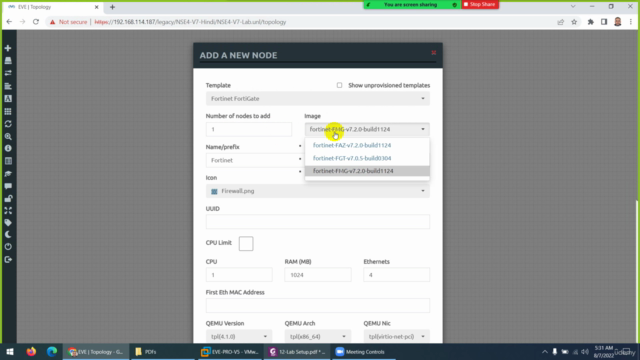Click the First Eth MAC Address field
Image resolution: width=640 pixels, height=360 pixels.
318,305
